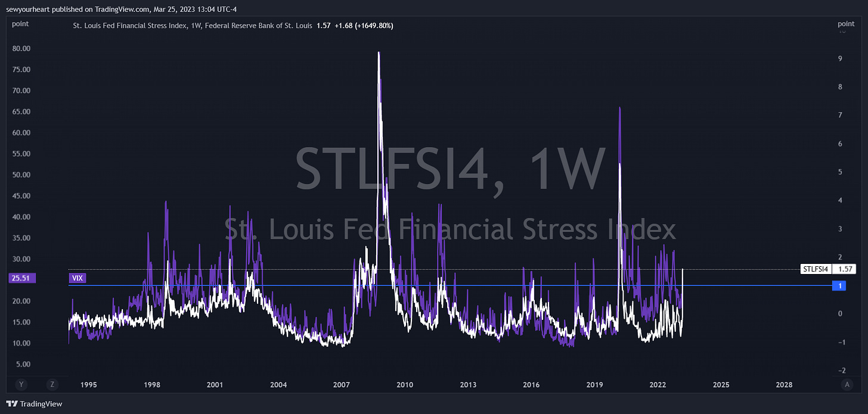Click the 2019 time axis label

(x=594, y=385)
